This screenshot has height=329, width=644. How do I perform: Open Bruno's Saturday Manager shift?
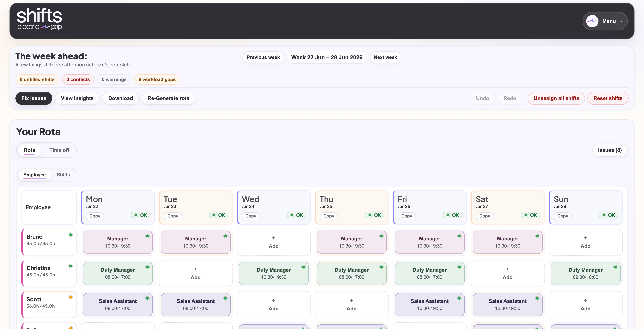(508, 242)
